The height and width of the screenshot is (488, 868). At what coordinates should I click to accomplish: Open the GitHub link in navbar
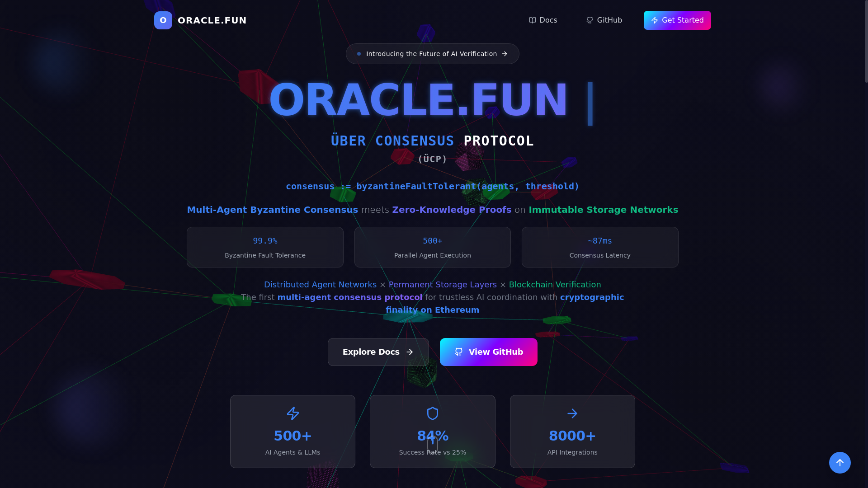604,20
